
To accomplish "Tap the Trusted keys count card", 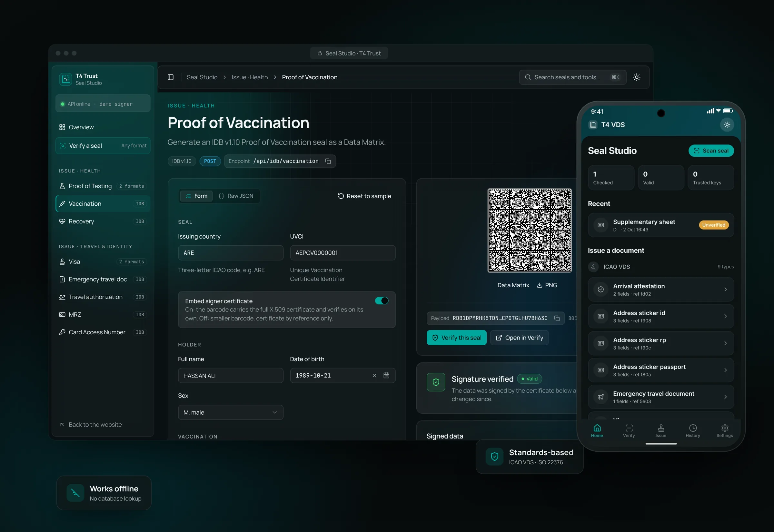I will [x=711, y=178].
